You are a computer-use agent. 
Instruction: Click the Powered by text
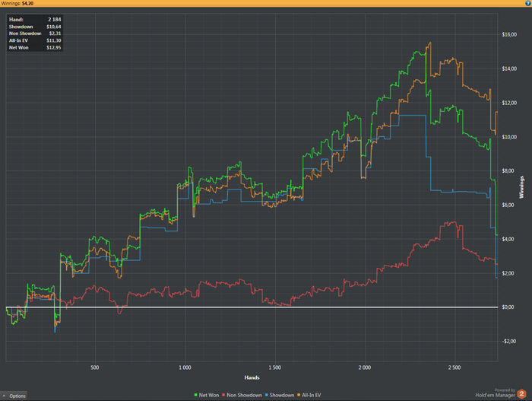point(505,390)
